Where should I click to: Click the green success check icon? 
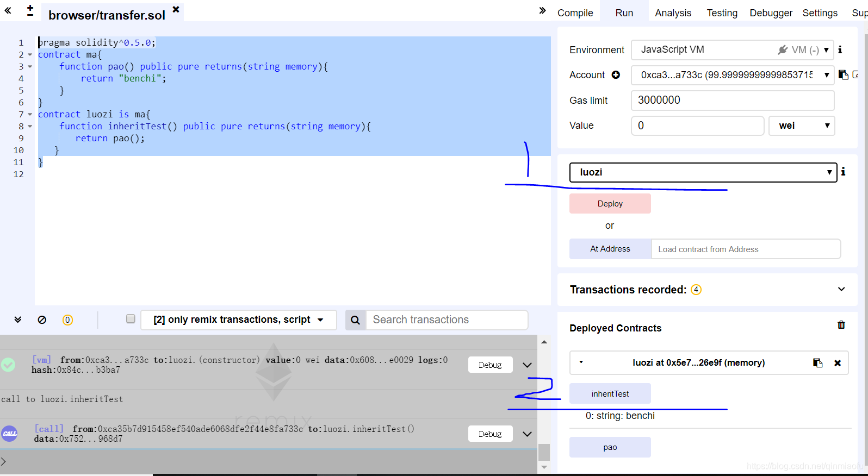(x=8, y=365)
